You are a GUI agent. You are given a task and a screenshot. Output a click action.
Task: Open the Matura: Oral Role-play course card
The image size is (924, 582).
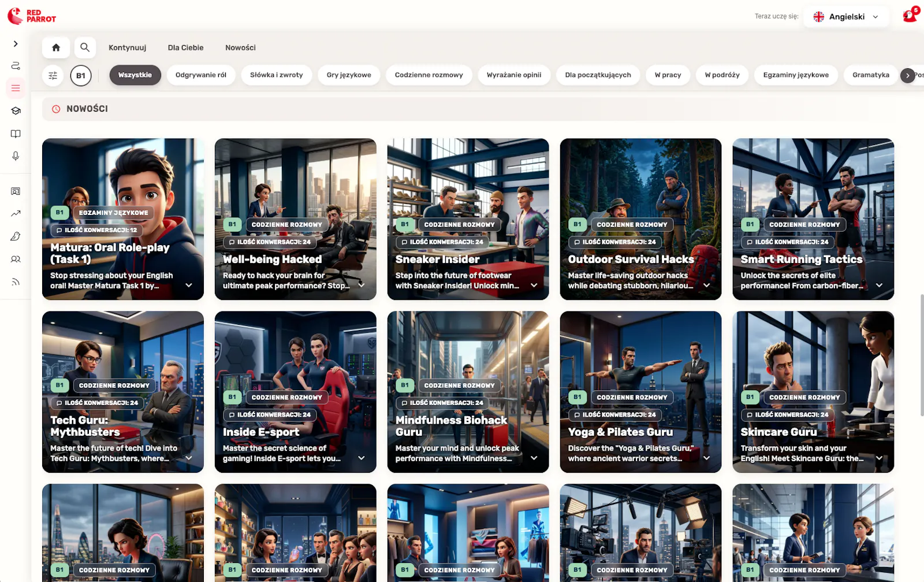[123, 219]
